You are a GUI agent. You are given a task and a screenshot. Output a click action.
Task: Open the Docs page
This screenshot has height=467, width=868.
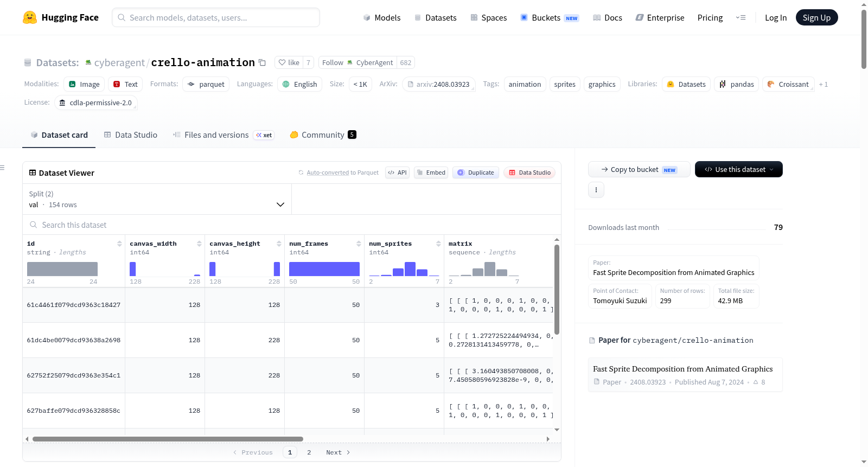[x=608, y=17]
